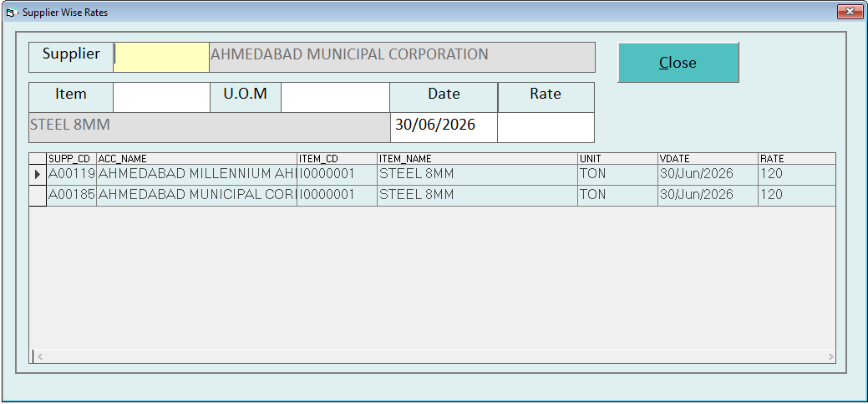Image resolution: width=868 pixels, height=404 pixels.
Task: Click TON unit cell in the A00119 row
Action: (x=617, y=175)
